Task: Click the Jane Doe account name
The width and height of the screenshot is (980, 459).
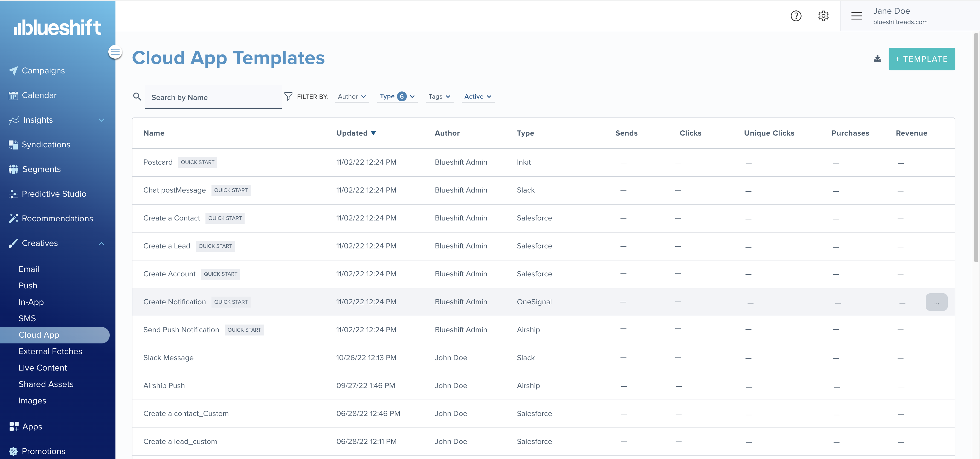Action: [x=891, y=11]
